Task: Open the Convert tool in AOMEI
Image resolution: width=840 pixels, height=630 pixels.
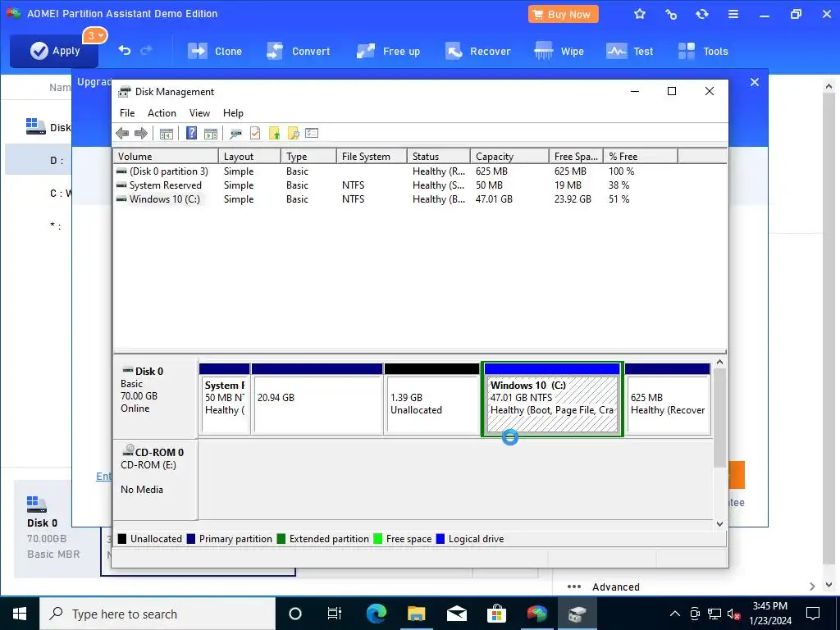Action: (x=299, y=52)
